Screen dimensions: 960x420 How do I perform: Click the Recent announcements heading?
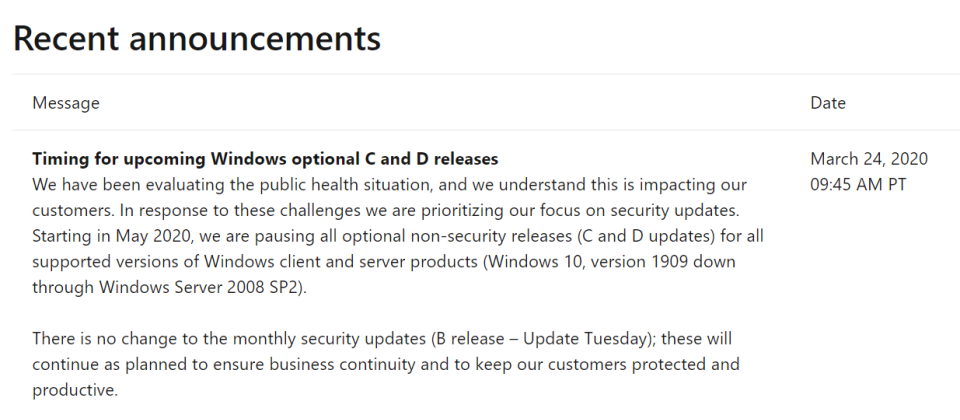[x=197, y=39]
